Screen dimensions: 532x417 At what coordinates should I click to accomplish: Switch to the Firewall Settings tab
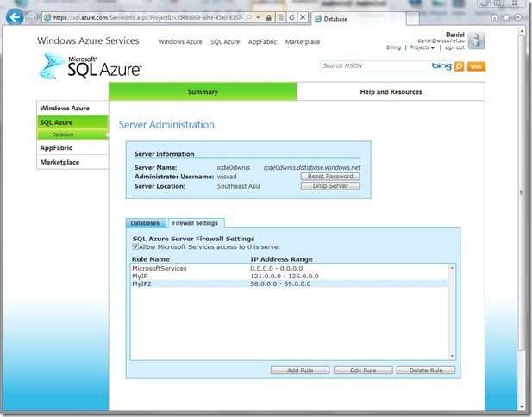pyautogui.click(x=196, y=223)
